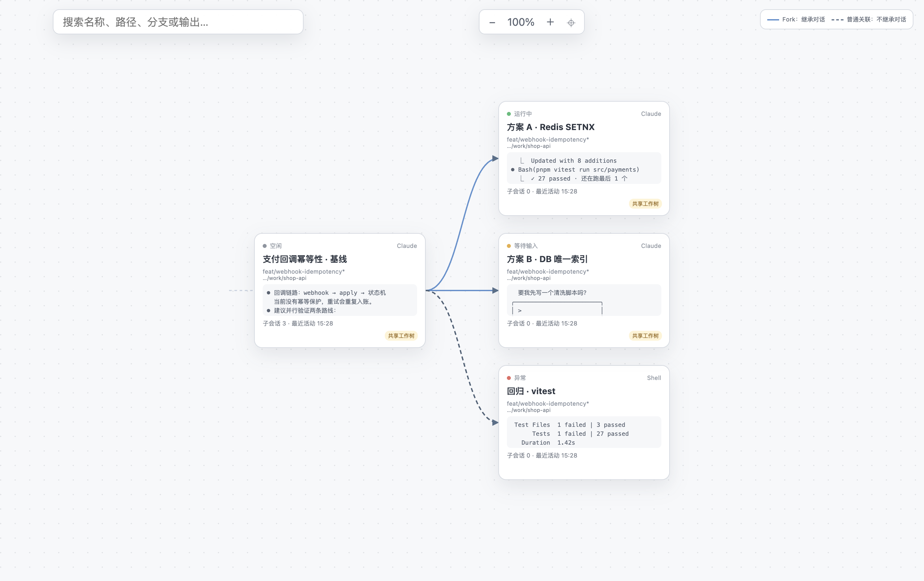Click the test results preview in 回归 · vitest card

click(x=584, y=432)
